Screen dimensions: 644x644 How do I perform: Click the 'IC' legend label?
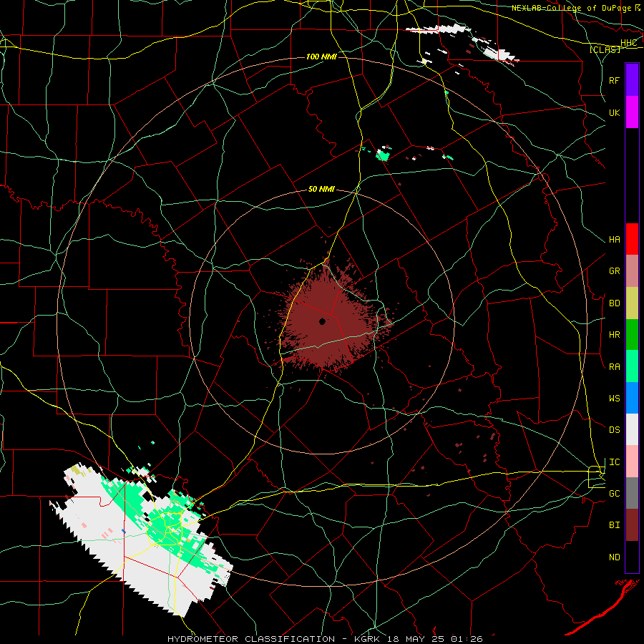[614, 462]
